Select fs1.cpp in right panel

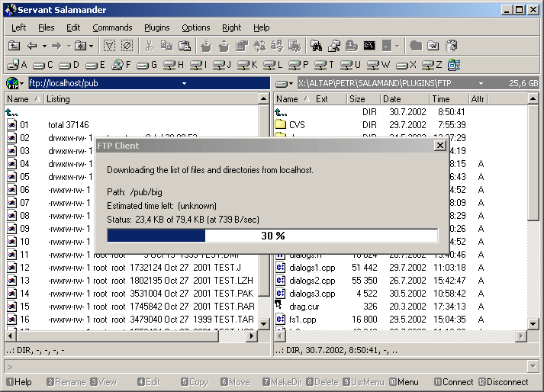click(x=296, y=320)
